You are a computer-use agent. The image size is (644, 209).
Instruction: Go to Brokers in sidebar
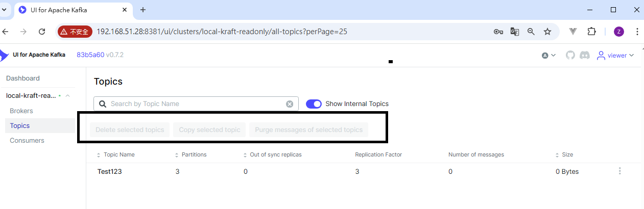pyautogui.click(x=21, y=111)
